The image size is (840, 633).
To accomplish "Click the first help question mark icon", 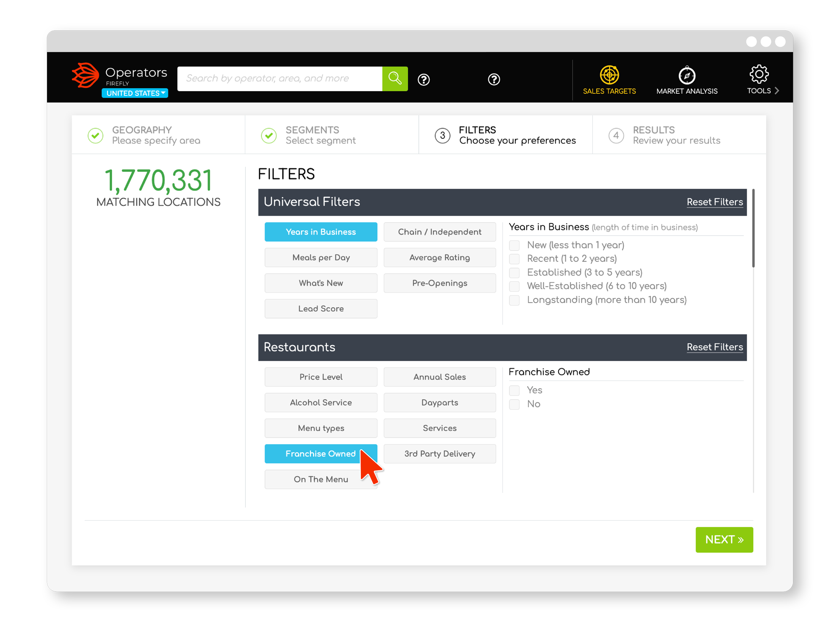I will pos(424,79).
